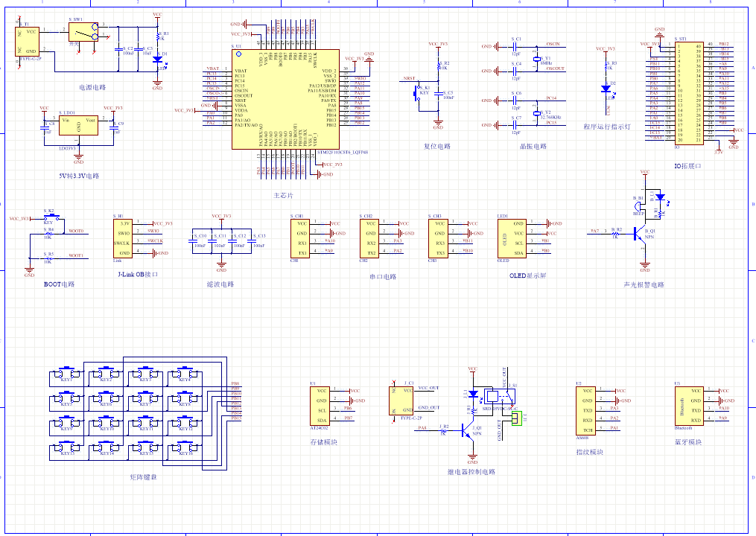Select the S_CH1 serial port header
This screenshot has height=536, width=756.
(x=301, y=238)
